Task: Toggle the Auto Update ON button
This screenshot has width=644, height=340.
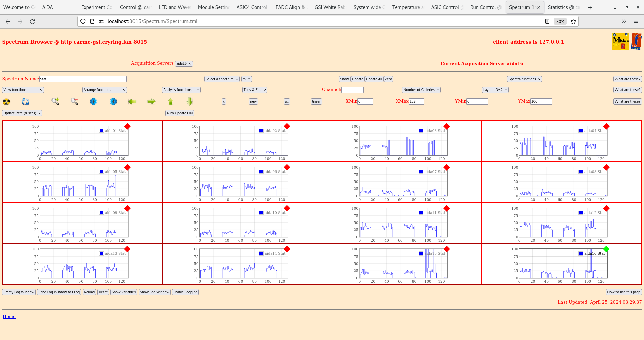Action: [x=179, y=113]
